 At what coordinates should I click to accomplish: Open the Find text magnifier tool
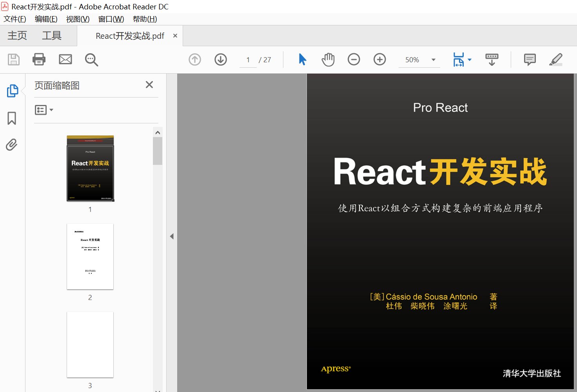[91, 60]
